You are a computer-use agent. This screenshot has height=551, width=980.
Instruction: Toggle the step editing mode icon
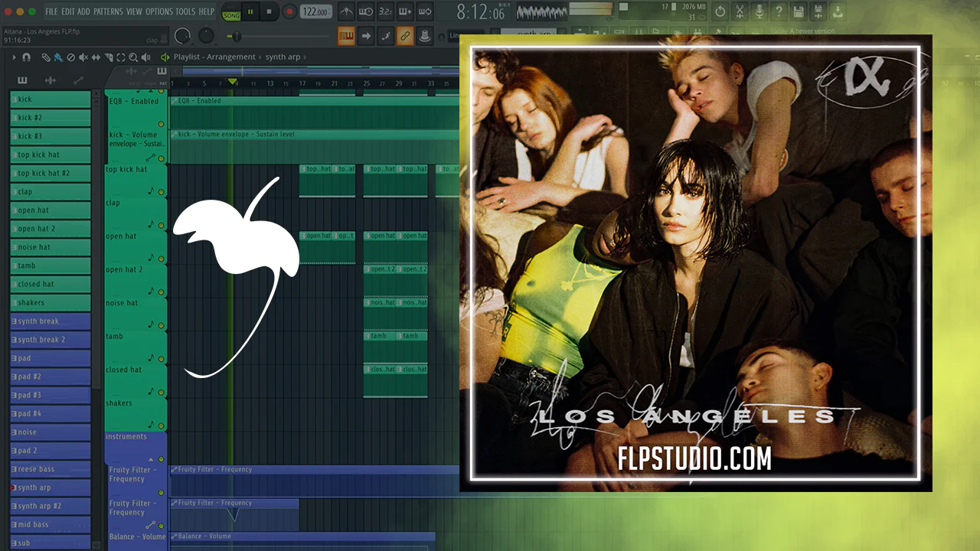[386, 35]
